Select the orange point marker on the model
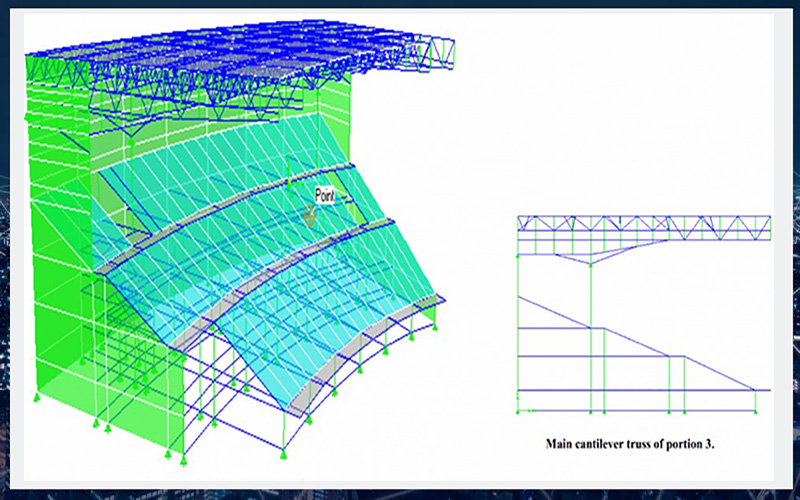 pyautogui.click(x=311, y=213)
